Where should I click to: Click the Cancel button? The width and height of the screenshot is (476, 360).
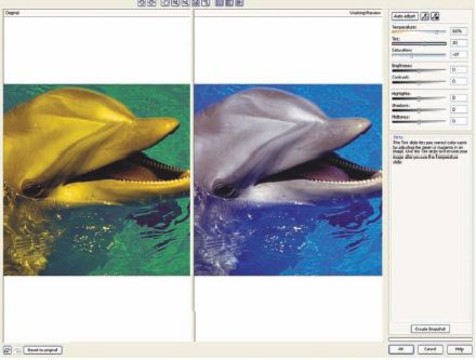[430, 349]
